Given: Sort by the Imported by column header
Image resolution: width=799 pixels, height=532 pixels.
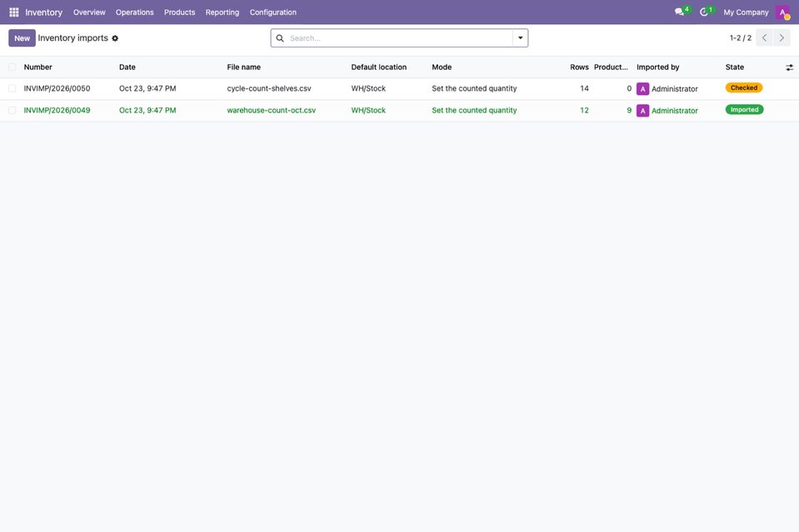Looking at the screenshot, I should pos(658,67).
